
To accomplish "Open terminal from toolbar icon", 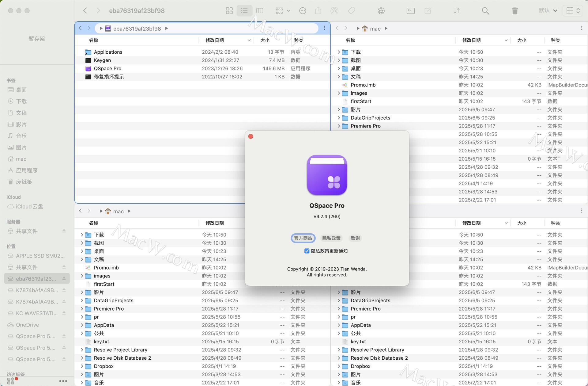I will pos(411,11).
